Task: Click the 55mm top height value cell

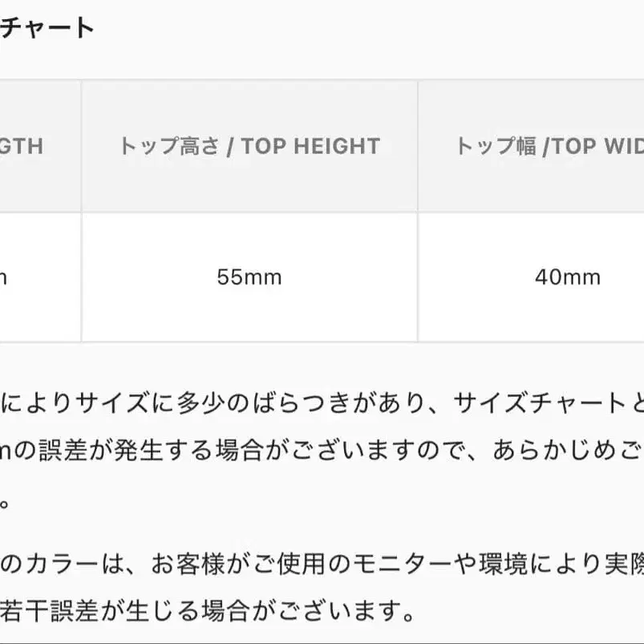Action: (x=249, y=277)
